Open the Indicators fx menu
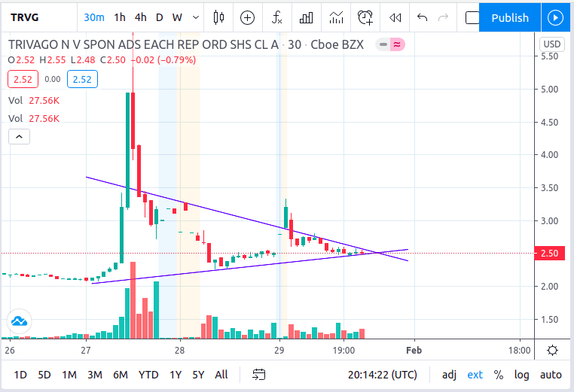Viewport: 574px width, 392px height. [x=276, y=17]
